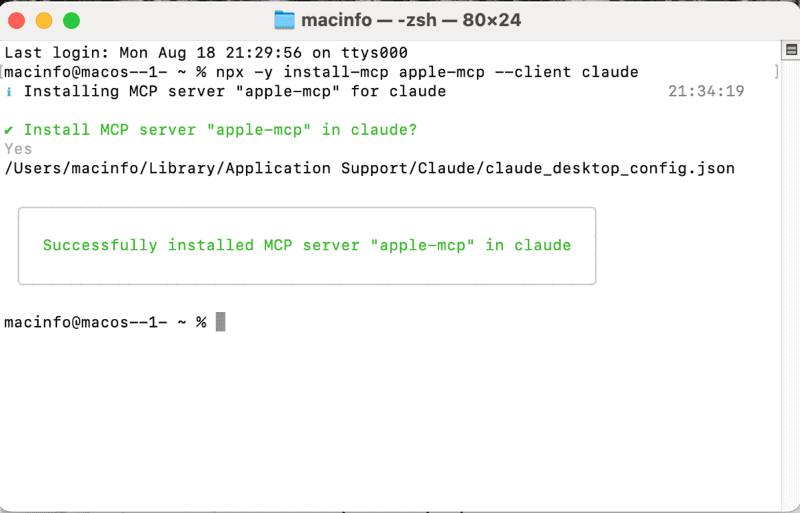Viewport: 800px width, 513px height.
Task: Minimize the Terminal window with yellow button
Action: 44,20
